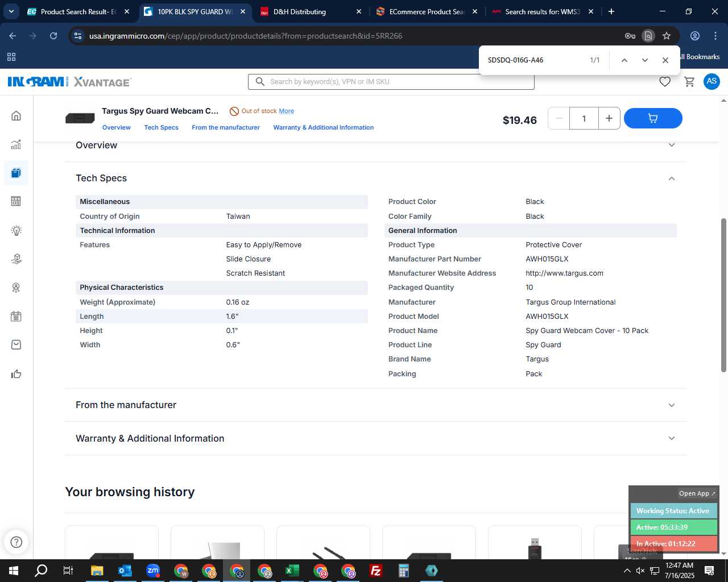Switch to ECommerce Product Search tab

pyautogui.click(x=427, y=11)
